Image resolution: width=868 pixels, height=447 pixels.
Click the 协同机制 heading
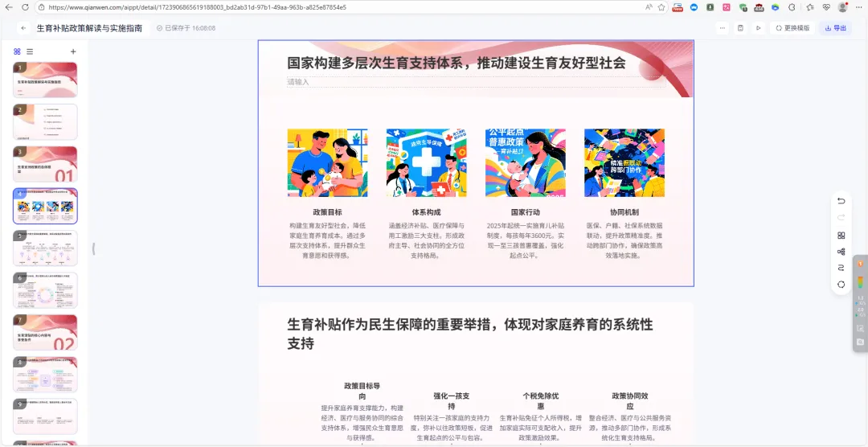click(x=624, y=212)
